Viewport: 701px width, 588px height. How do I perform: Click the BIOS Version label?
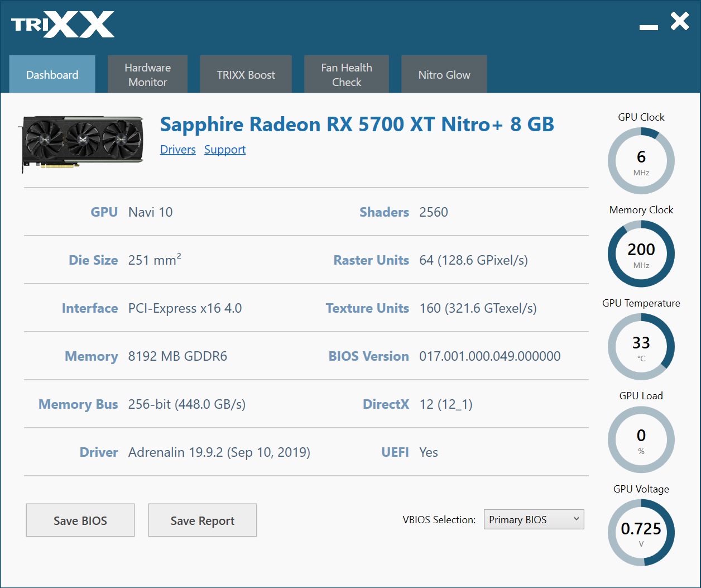tap(369, 356)
